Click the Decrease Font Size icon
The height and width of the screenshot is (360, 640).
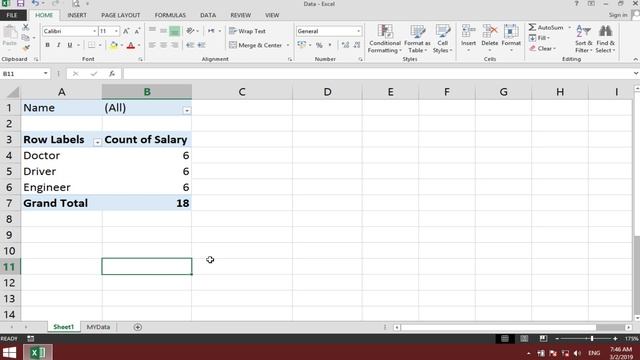tap(137, 31)
